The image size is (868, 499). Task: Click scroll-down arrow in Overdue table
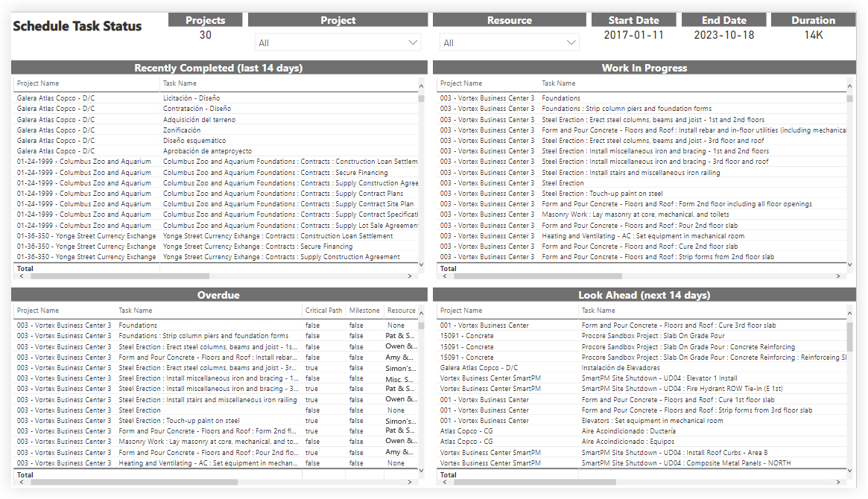click(421, 471)
